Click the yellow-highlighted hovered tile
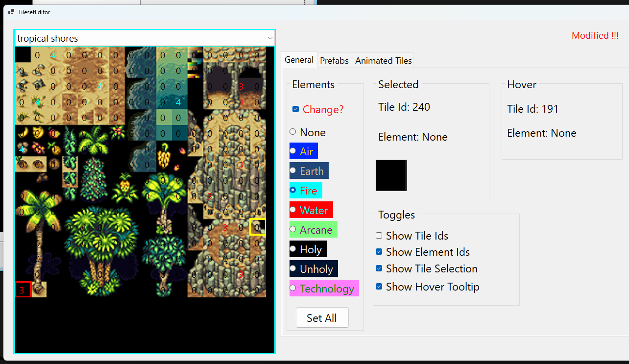The image size is (629, 364). click(x=258, y=227)
